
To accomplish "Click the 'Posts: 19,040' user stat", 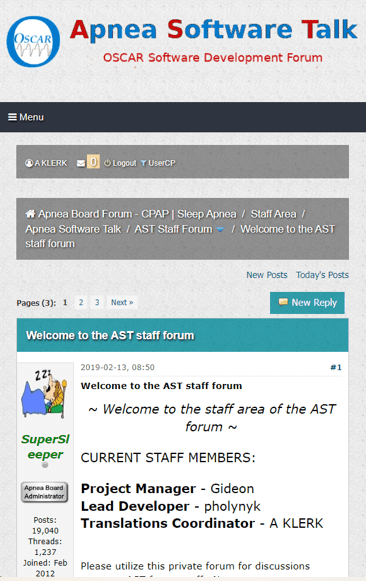I will pyautogui.click(x=45, y=525).
